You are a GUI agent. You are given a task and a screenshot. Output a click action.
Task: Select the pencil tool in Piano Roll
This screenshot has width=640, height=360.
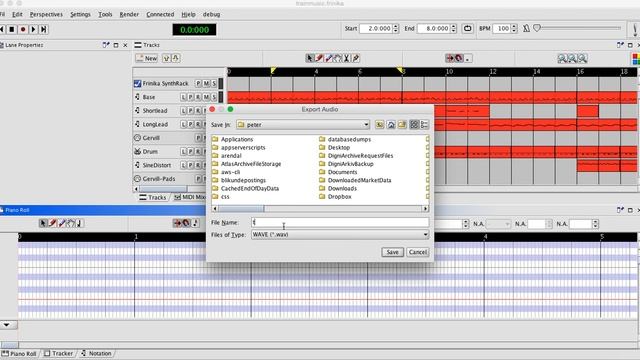[x=53, y=223]
